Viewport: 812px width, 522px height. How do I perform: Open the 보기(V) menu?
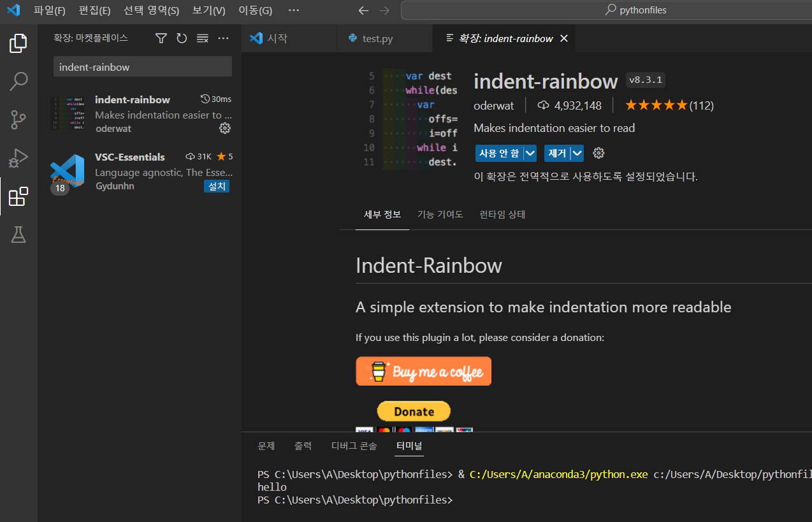click(208, 10)
